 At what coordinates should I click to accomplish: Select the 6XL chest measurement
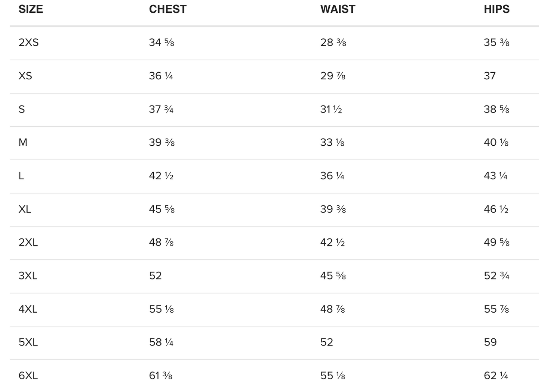160,376
